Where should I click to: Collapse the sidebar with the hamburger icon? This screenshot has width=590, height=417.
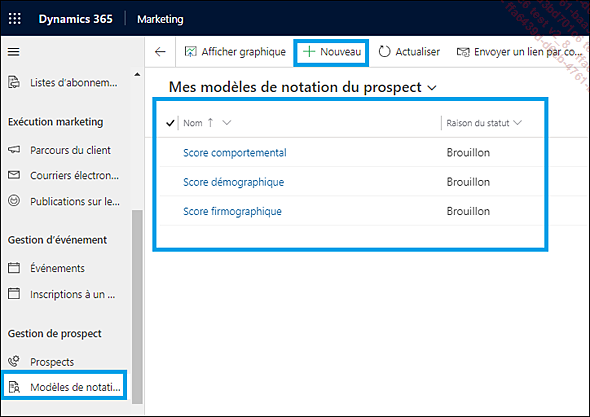click(x=14, y=52)
